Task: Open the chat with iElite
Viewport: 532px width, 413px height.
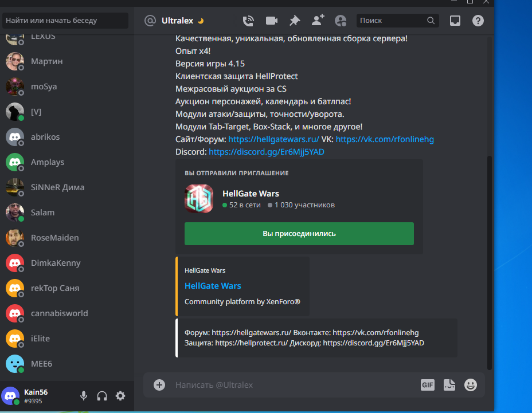Action: point(66,339)
